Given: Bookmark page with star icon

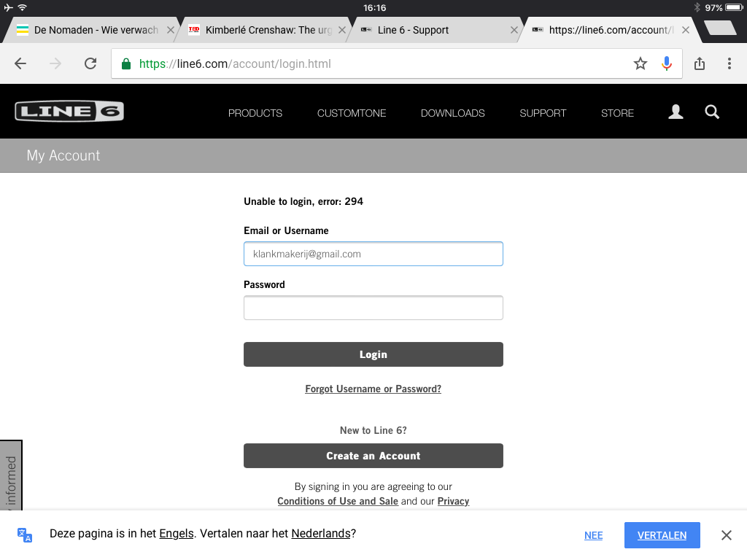Looking at the screenshot, I should click(640, 64).
